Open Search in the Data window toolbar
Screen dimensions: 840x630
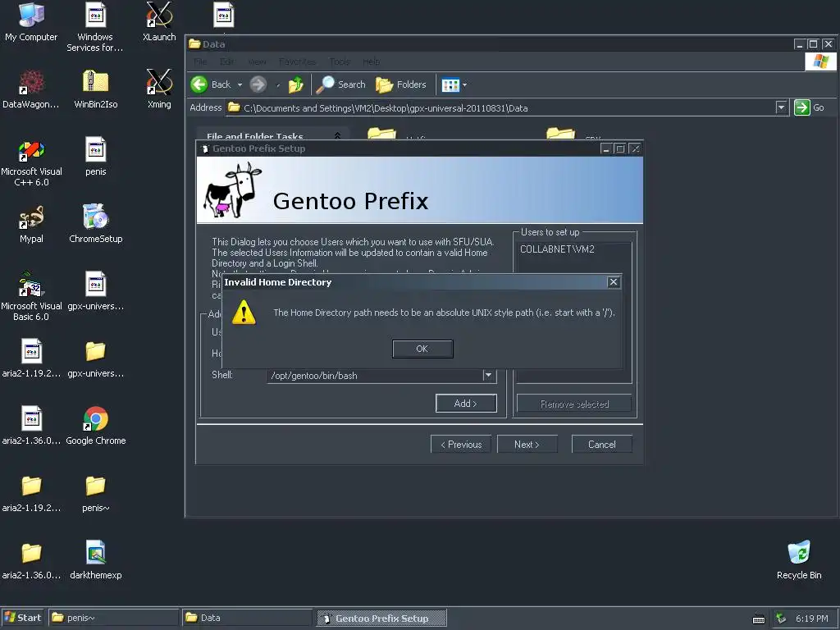pyautogui.click(x=340, y=84)
